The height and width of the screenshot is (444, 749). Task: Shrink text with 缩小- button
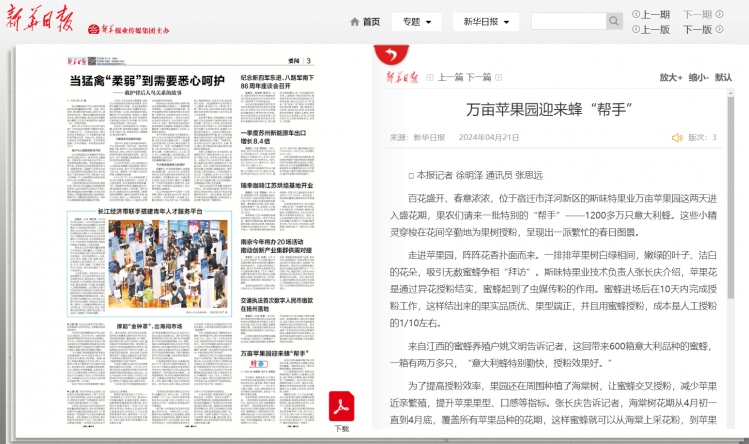click(697, 77)
